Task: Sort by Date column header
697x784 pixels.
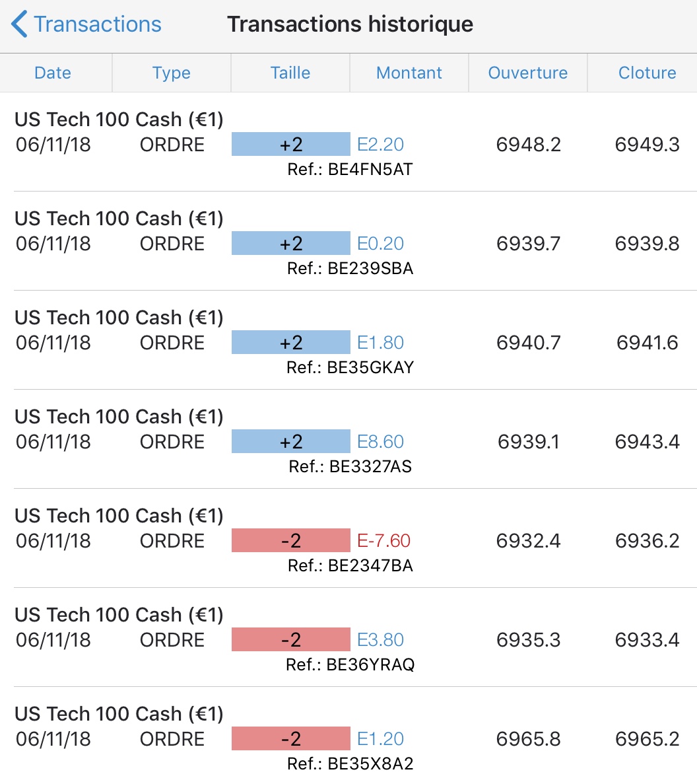Action: [53, 73]
